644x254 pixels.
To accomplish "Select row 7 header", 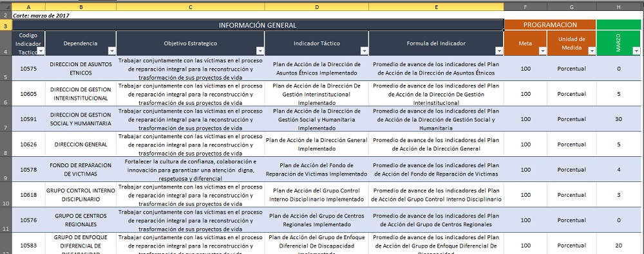I will pos(6,119).
